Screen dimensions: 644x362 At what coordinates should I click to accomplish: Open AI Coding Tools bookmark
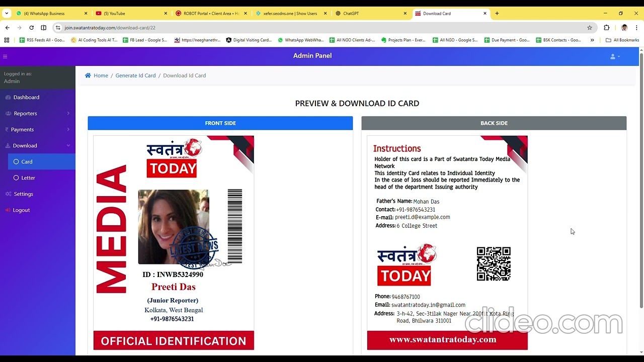pyautogui.click(x=94, y=40)
